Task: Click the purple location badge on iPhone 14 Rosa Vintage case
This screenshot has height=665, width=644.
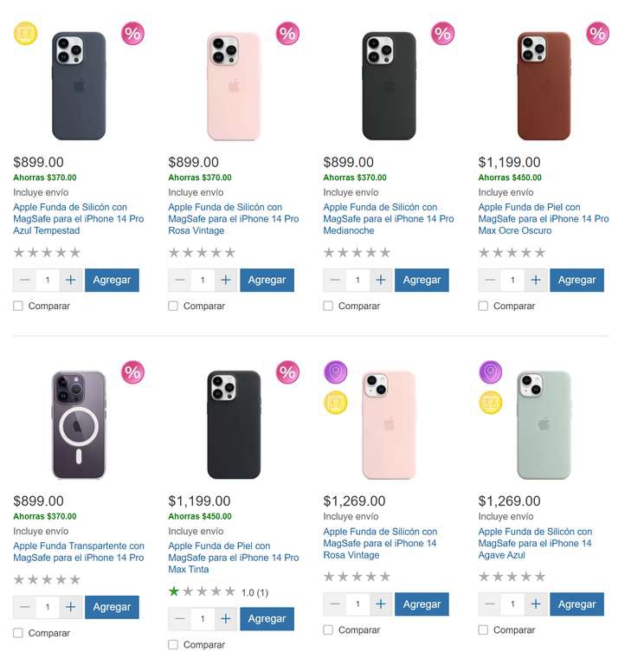Action: (336, 372)
